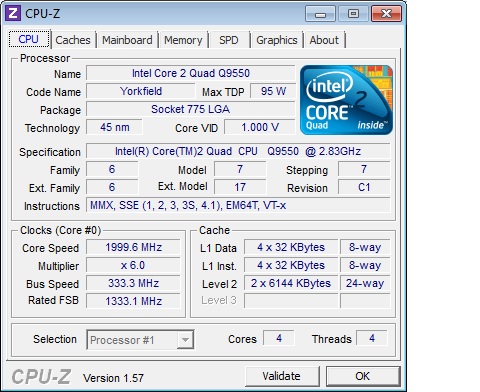Minimize the CPU-Z window
480x392 pixels.
click(x=320, y=14)
